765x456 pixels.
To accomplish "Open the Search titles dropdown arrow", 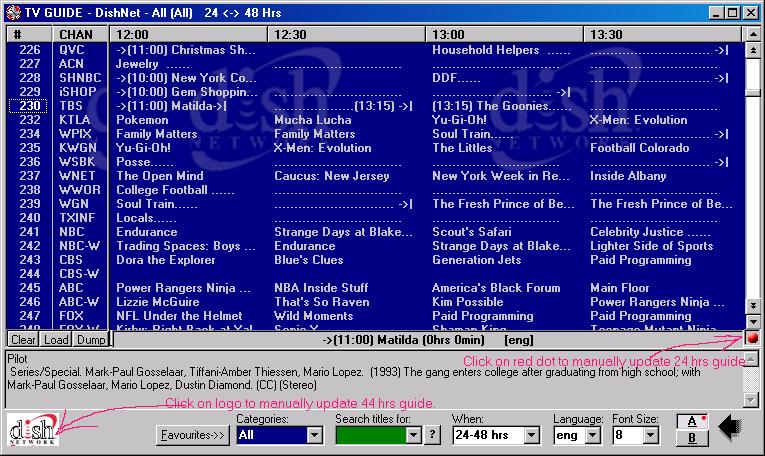I will pyautogui.click(x=413, y=435).
